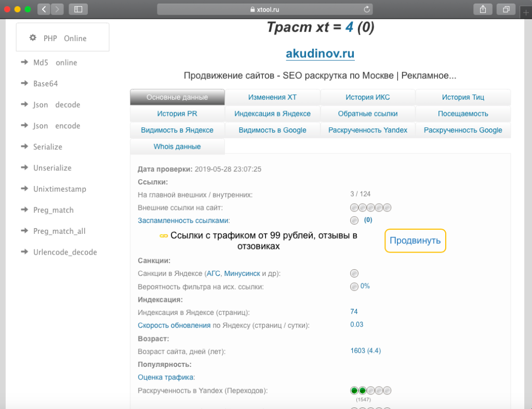
Task: Select Основные данные tab
Action: pyautogui.click(x=177, y=97)
